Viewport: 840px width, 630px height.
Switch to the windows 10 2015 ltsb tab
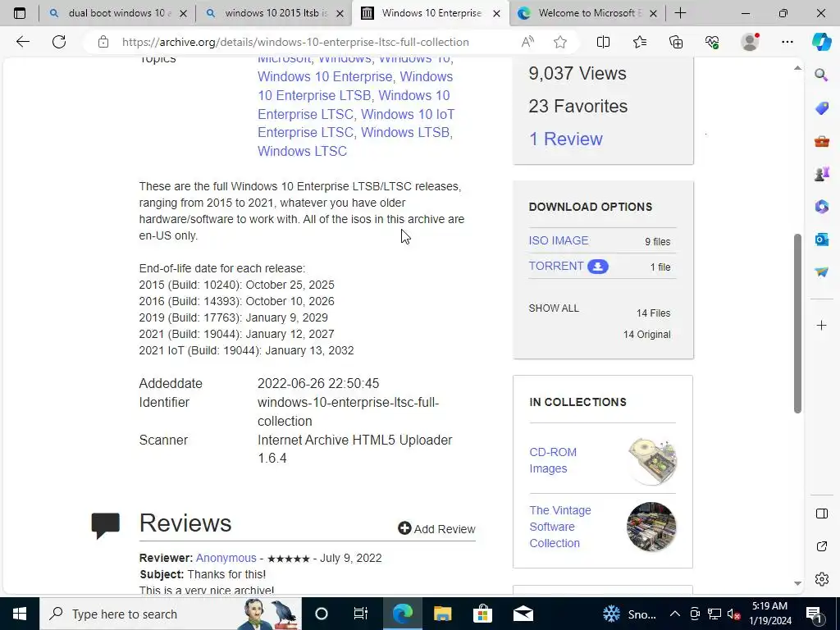pyautogui.click(x=274, y=13)
